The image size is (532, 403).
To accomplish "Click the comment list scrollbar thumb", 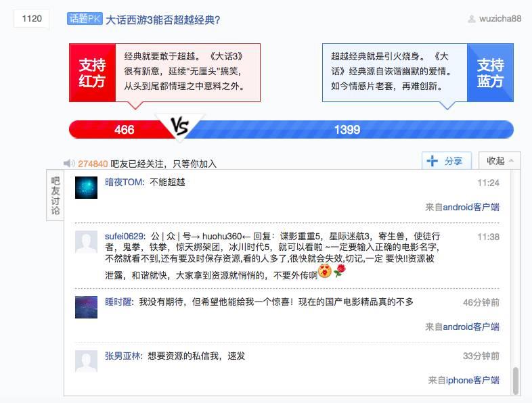I will point(516,381).
